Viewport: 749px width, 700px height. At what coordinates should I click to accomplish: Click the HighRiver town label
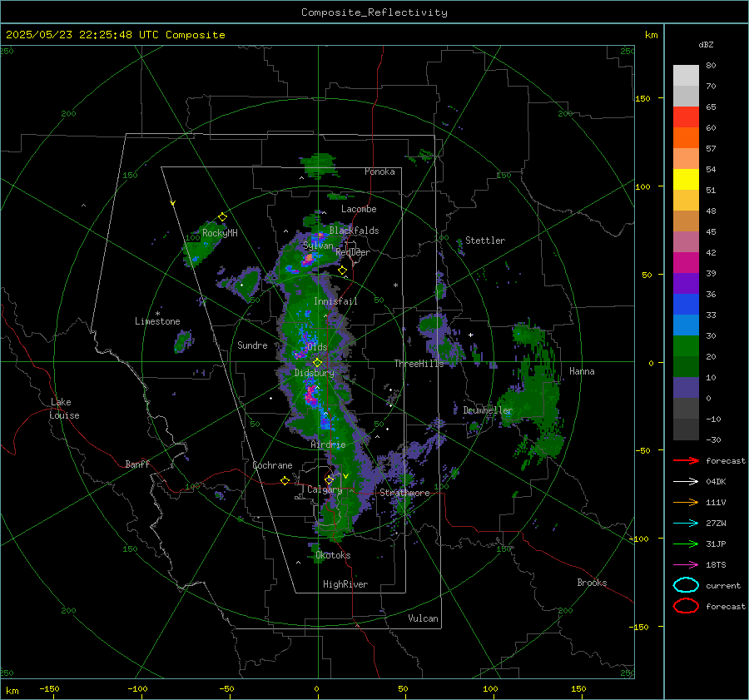(x=345, y=584)
